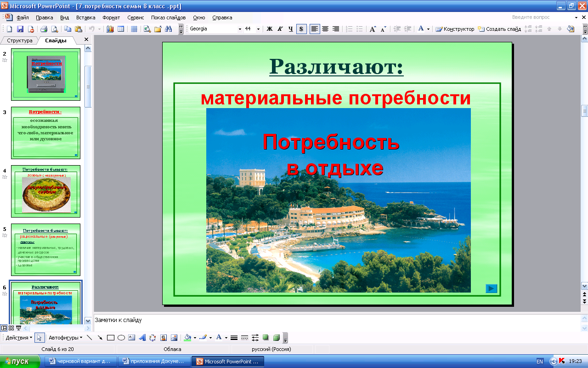Open the Georgia font name dropdown

(240, 29)
